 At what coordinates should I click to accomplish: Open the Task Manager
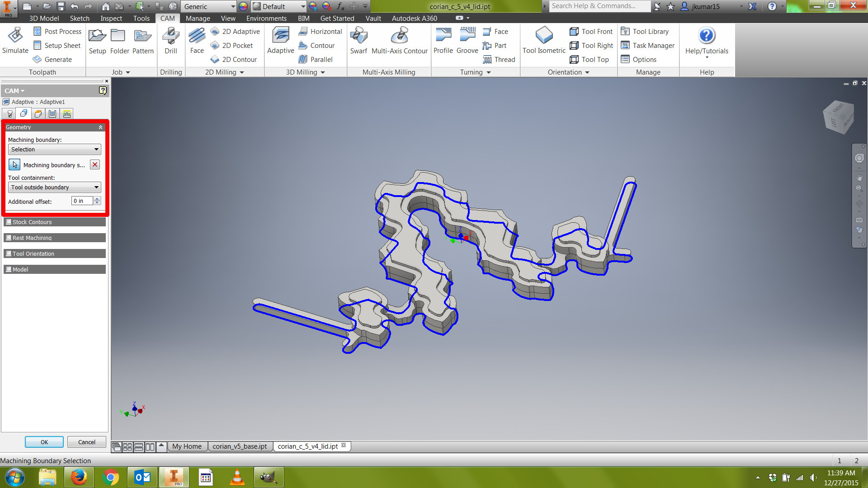[647, 46]
